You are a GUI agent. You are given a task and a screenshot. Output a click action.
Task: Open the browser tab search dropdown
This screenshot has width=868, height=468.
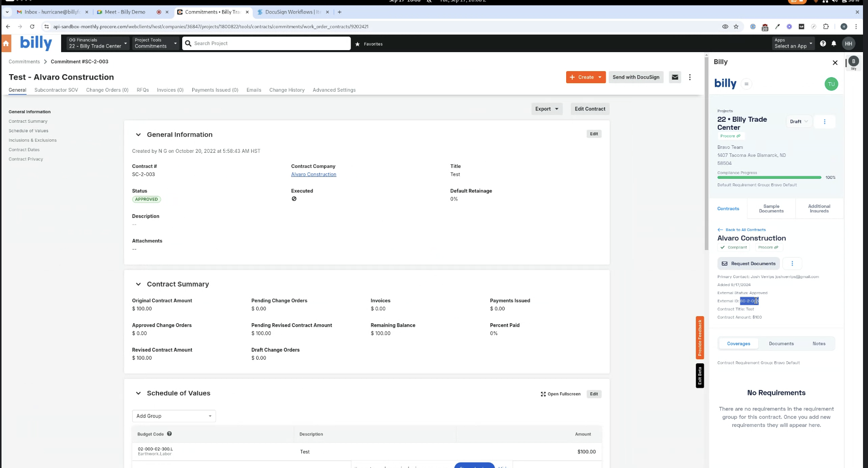[x=7, y=12]
